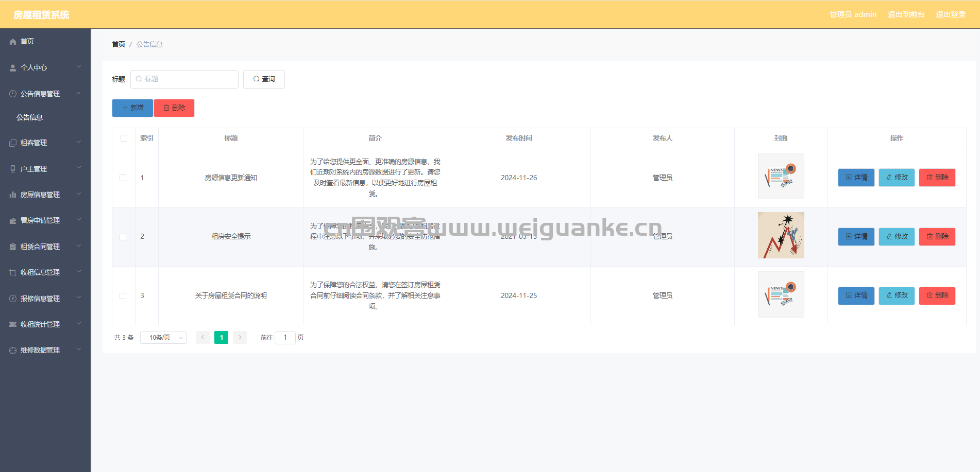Viewport: 980px width, 472px height.
Task: Click the home icon in sidebar
Action: pos(13,42)
